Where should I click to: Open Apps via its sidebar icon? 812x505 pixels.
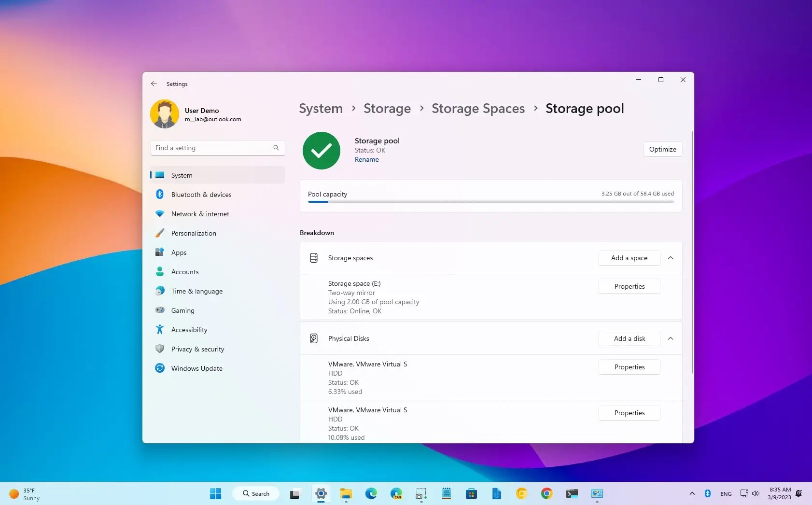(160, 252)
